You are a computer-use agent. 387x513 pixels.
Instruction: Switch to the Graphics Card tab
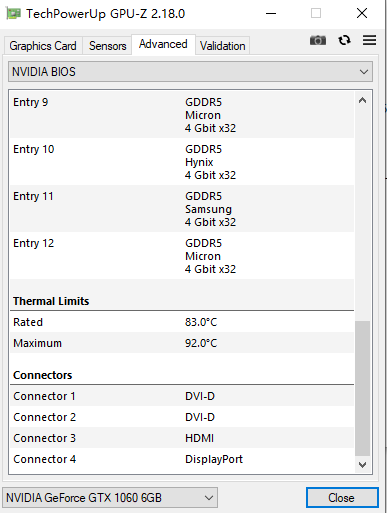click(x=43, y=46)
